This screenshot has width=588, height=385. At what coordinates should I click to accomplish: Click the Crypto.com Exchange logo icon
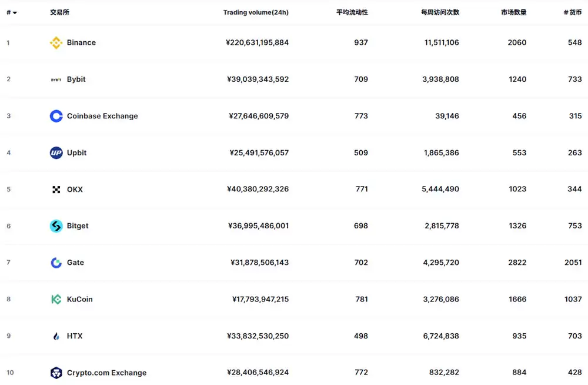pos(56,373)
